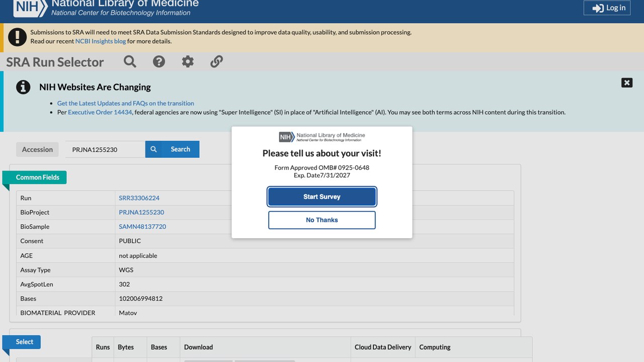Click the NLM logo in survey popup
Screen dimensions: 644x362
point(322,137)
